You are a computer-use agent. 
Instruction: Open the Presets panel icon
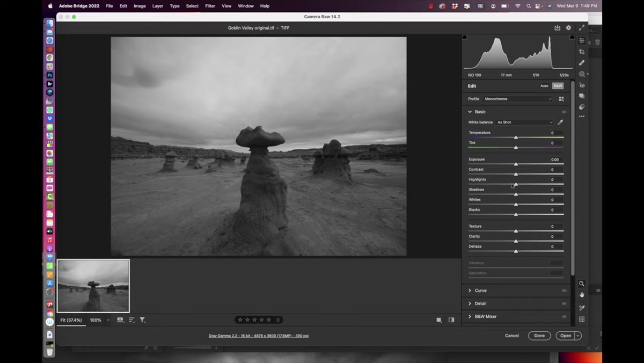click(x=582, y=107)
